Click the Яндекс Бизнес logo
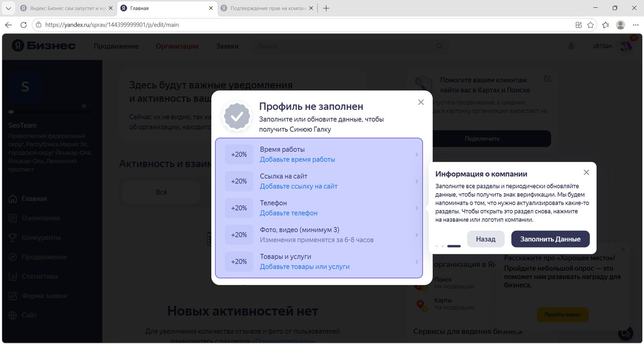 point(43,46)
